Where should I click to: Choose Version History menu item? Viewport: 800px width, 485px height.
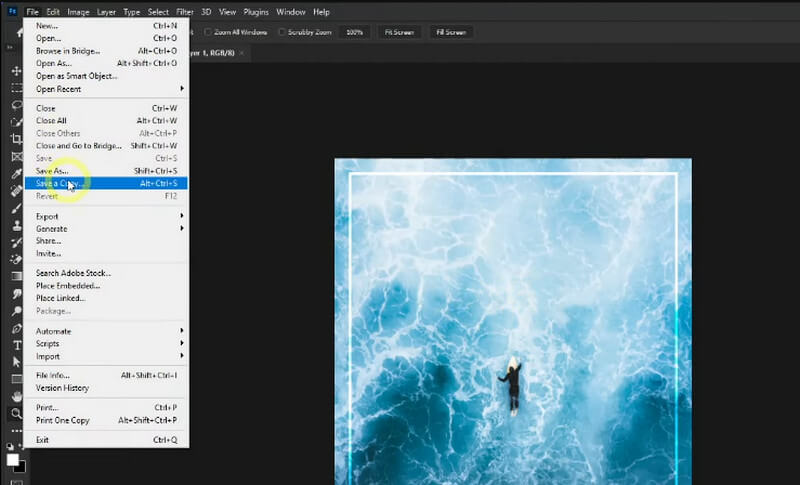(106, 388)
